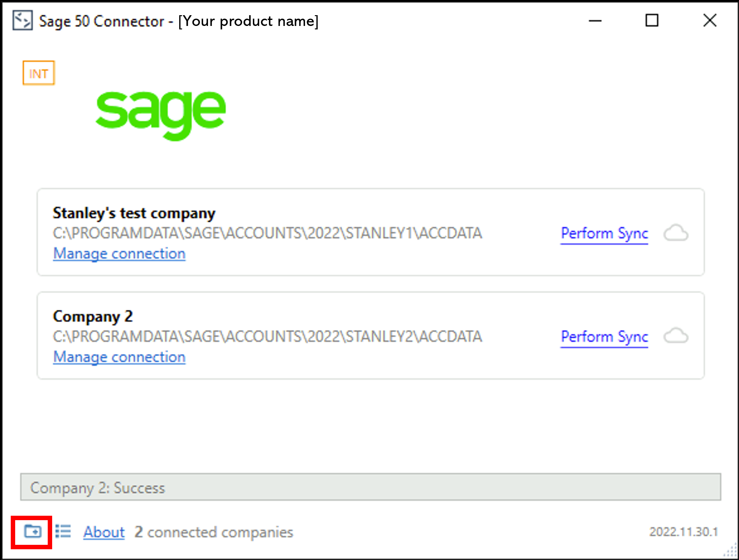Click the Company 2: Success status bar
This screenshot has height=560, width=739.
(370, 487)
